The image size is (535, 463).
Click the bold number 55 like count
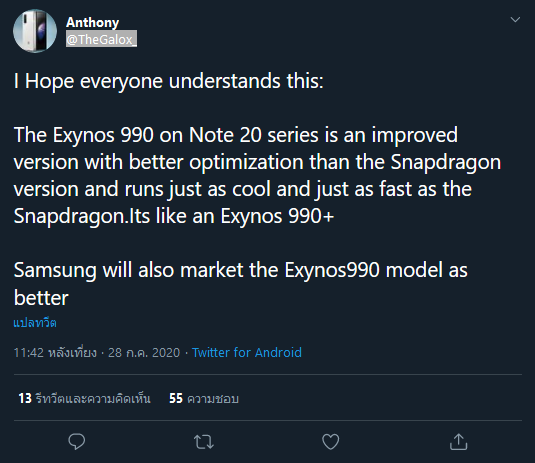[x=176, y=398]
